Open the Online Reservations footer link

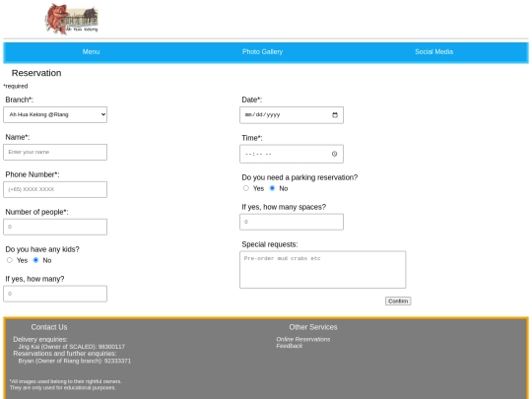click(303, 339)
